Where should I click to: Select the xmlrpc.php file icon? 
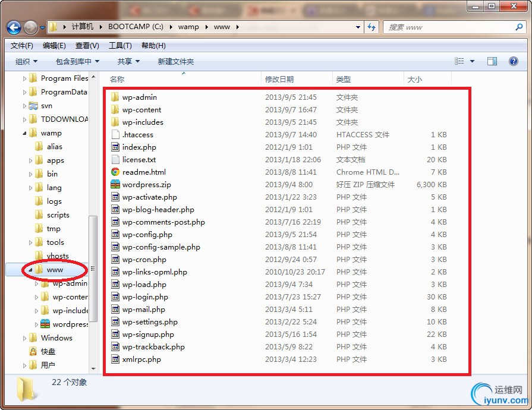coord(115,359)
